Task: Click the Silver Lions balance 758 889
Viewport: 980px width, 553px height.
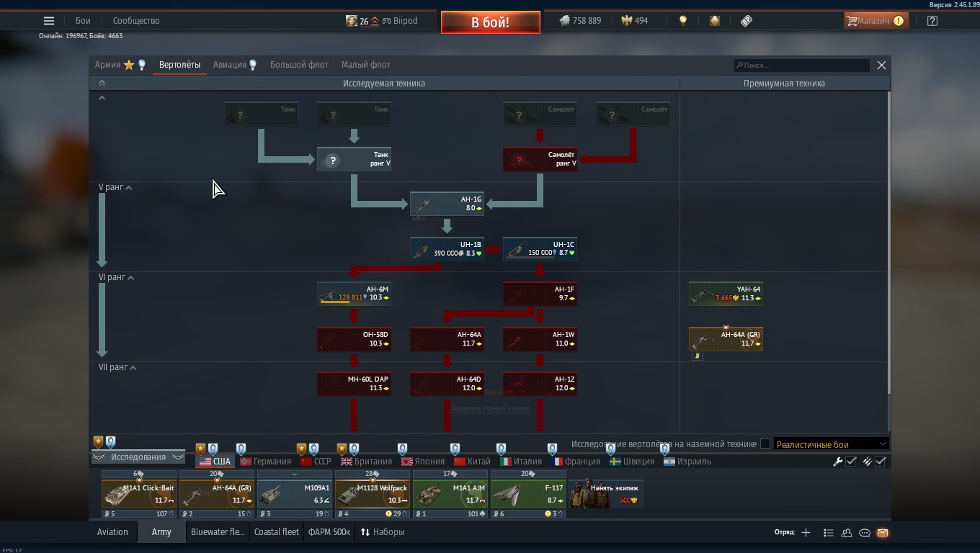Action: (580, 21)
